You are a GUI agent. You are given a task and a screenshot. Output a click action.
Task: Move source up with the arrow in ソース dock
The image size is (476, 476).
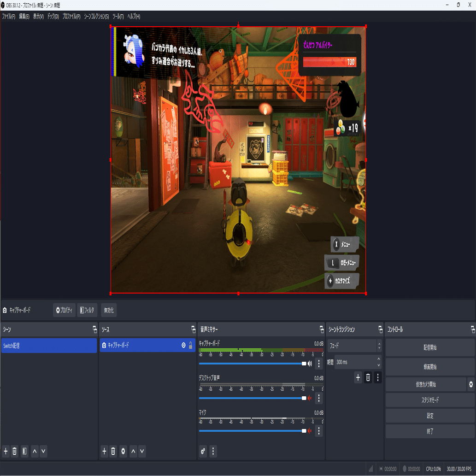[x=133, y=451]
